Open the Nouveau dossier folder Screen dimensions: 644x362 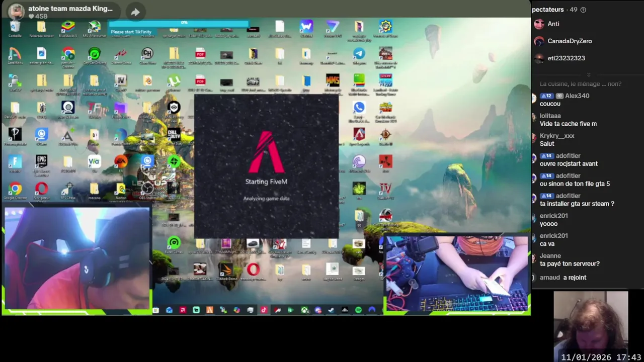pyautogui.click(x=41, y=28)
